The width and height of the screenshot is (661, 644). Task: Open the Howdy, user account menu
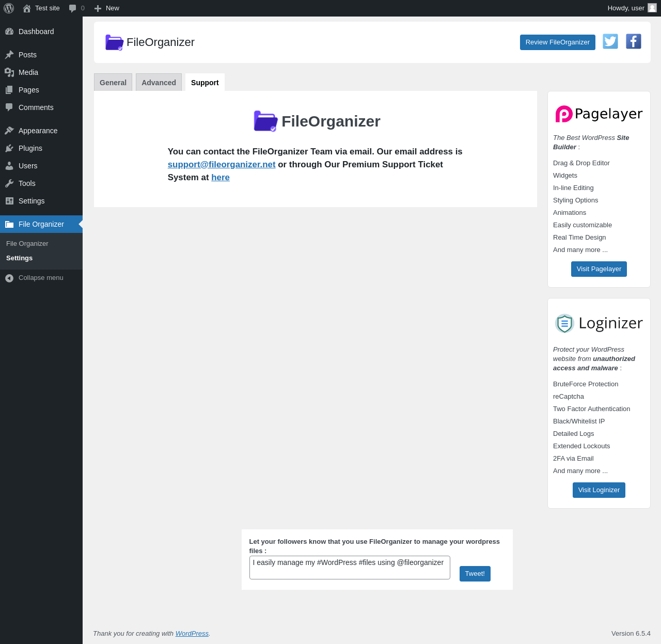[x=632, y=8]
